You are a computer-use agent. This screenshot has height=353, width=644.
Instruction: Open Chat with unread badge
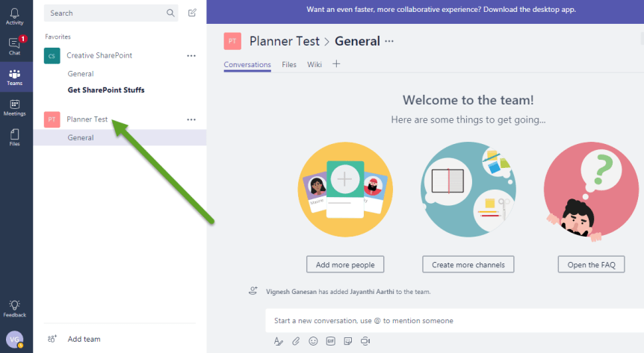coord(15,46)
